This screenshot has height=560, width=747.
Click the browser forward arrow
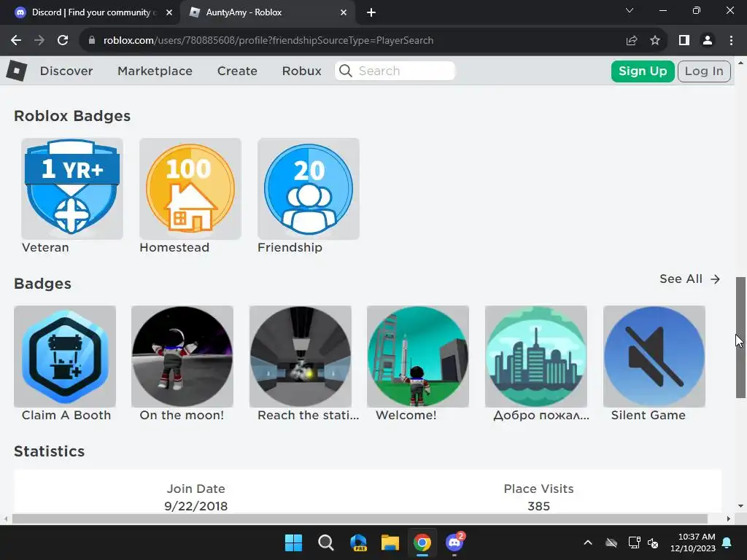click(39, 41)
